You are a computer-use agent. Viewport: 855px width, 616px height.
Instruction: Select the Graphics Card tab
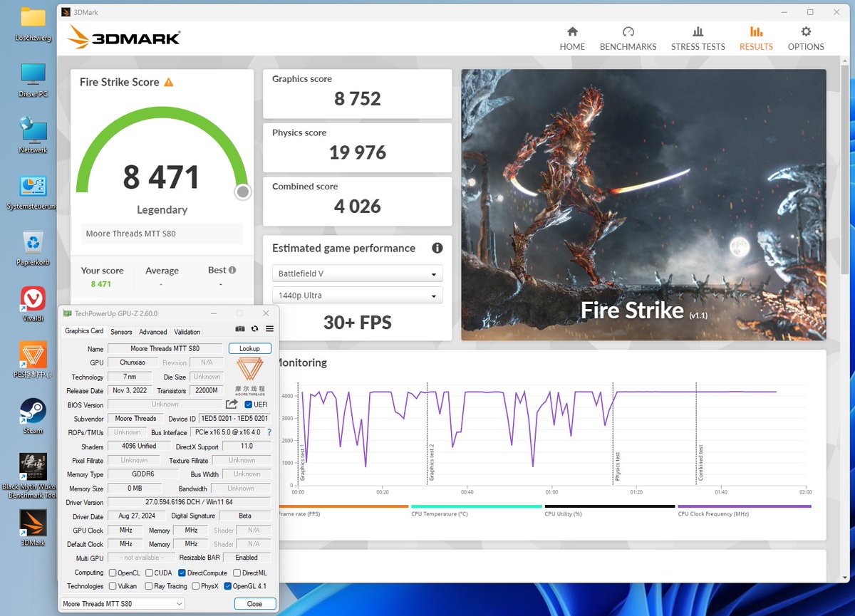click(x=84, y=331)
